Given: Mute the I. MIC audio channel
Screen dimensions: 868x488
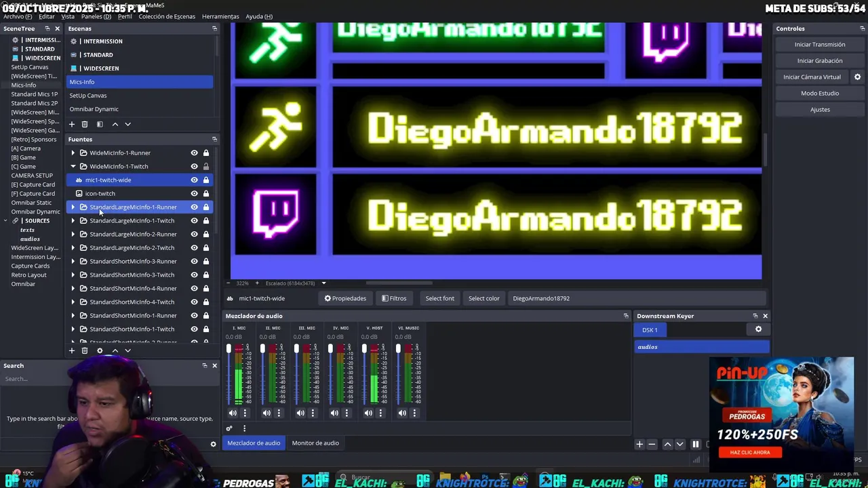Looking at the screenshot, I should pos(233,413).
